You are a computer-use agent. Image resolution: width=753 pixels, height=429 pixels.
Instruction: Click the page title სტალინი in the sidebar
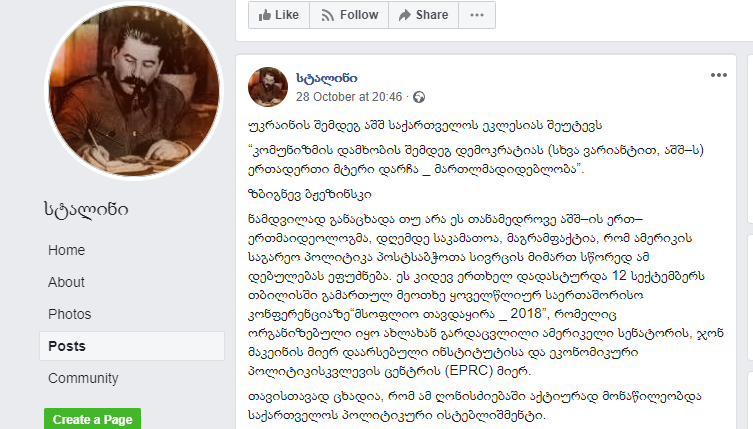point(86,209)
